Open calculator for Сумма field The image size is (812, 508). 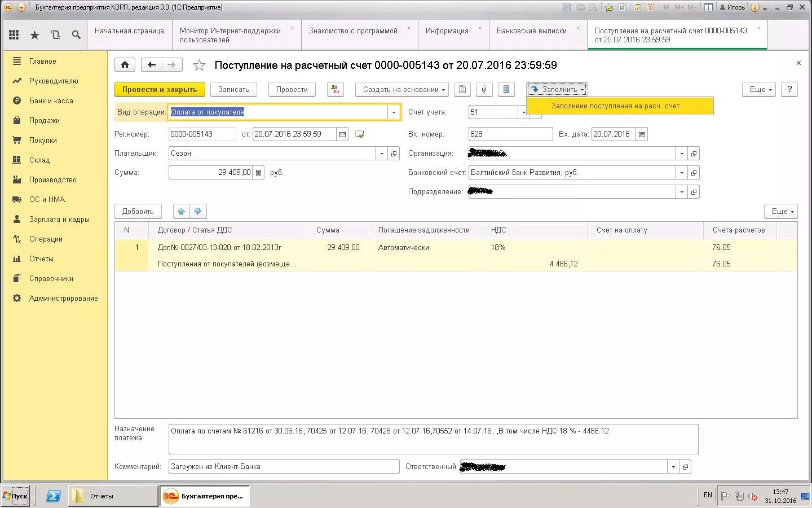pyautogui.click(x=258, y=173)
